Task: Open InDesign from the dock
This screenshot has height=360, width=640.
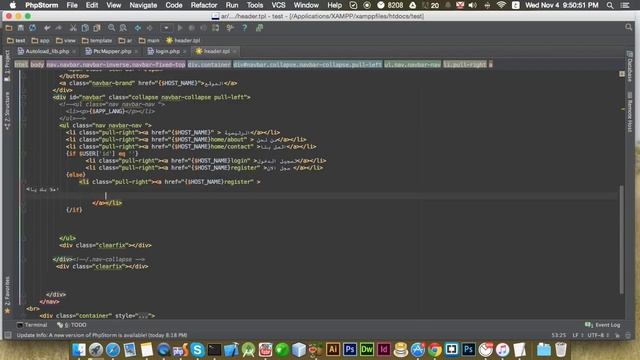Action: [384, 349]
